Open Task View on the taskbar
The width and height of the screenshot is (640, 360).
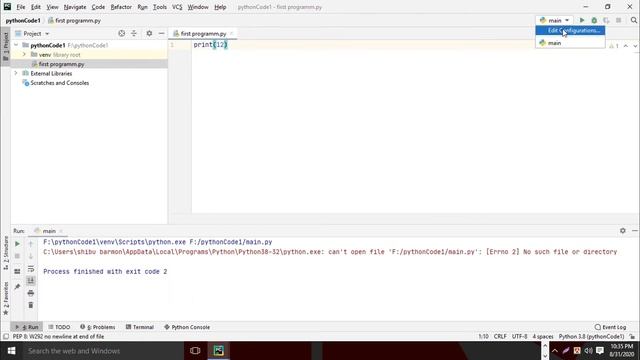[195, 351]
